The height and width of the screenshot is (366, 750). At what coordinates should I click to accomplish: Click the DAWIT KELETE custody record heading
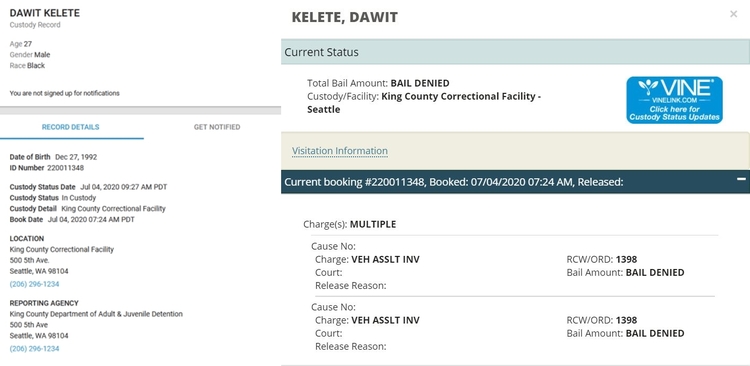(44, 13)
